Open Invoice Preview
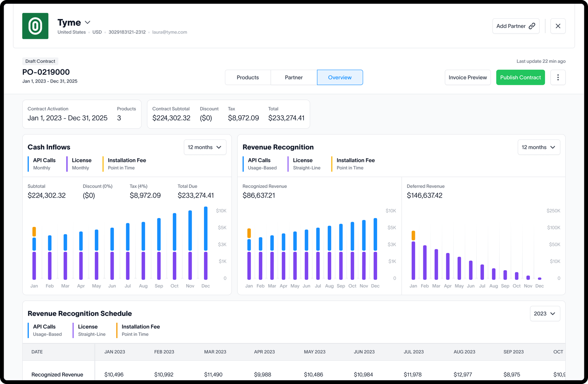The image size is (588, 384). 467,77
